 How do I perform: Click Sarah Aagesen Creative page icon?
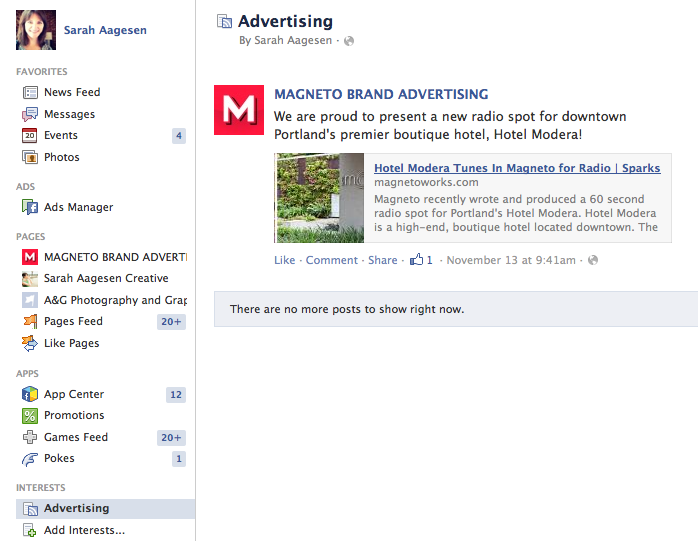coord(30,279)
